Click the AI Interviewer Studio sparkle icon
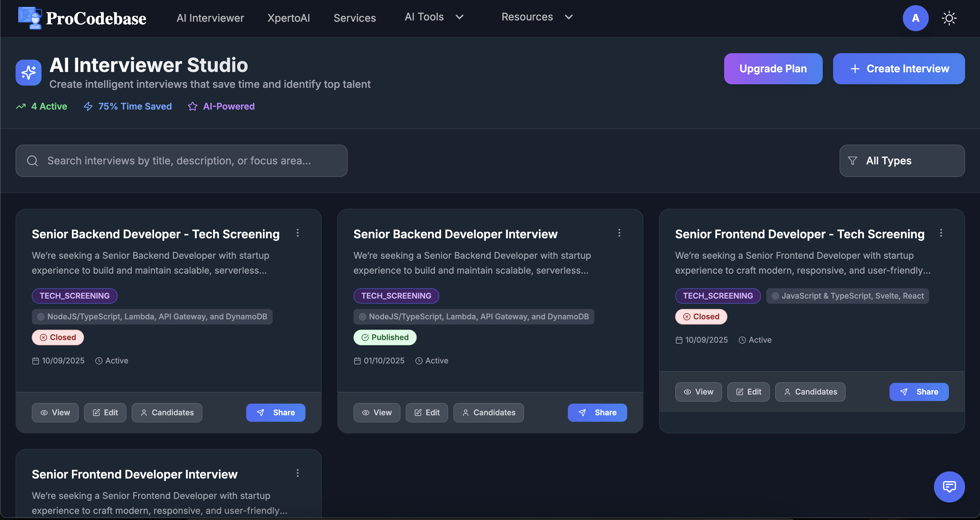The width and height of the screenshot is (980, 520). pyautogui.click(x=29, y=72)
